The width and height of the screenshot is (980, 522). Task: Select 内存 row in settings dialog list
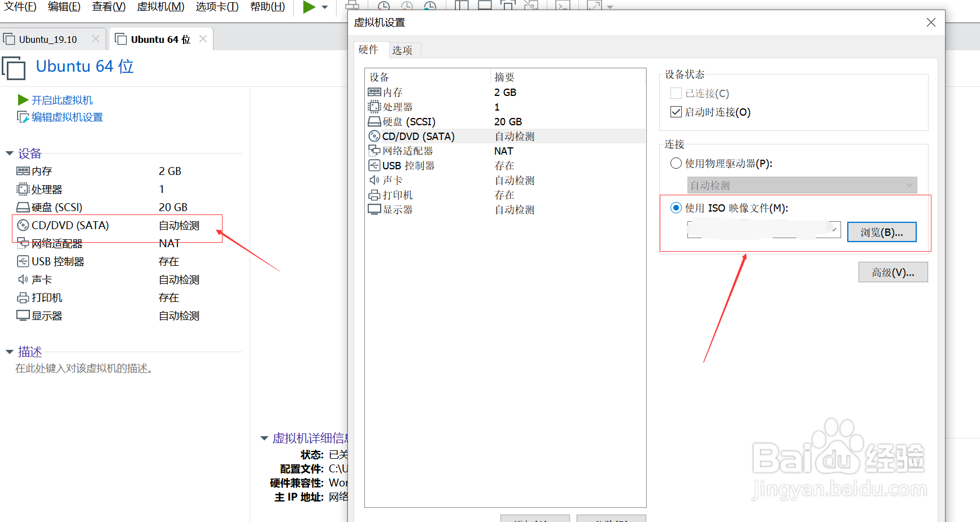coord(506,92)
